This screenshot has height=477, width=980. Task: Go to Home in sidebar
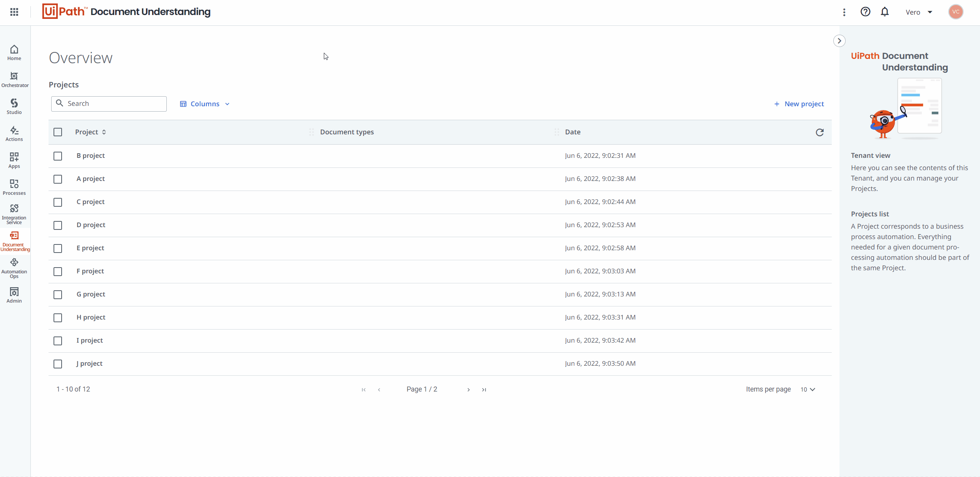(14, 53)
